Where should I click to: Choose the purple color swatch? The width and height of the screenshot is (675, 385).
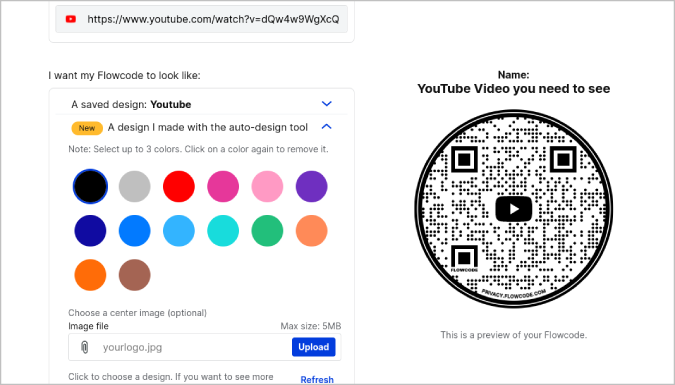click(x=312, y=186)
